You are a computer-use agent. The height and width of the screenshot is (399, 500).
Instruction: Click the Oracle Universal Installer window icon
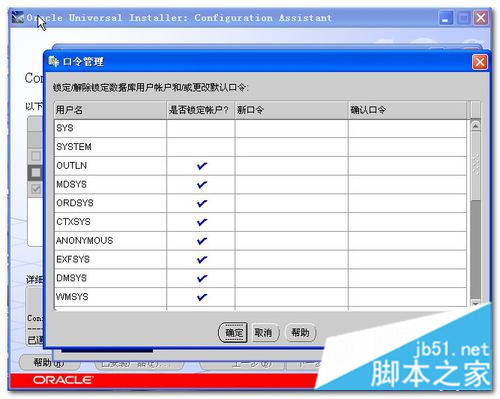click(x=18, y=17)
